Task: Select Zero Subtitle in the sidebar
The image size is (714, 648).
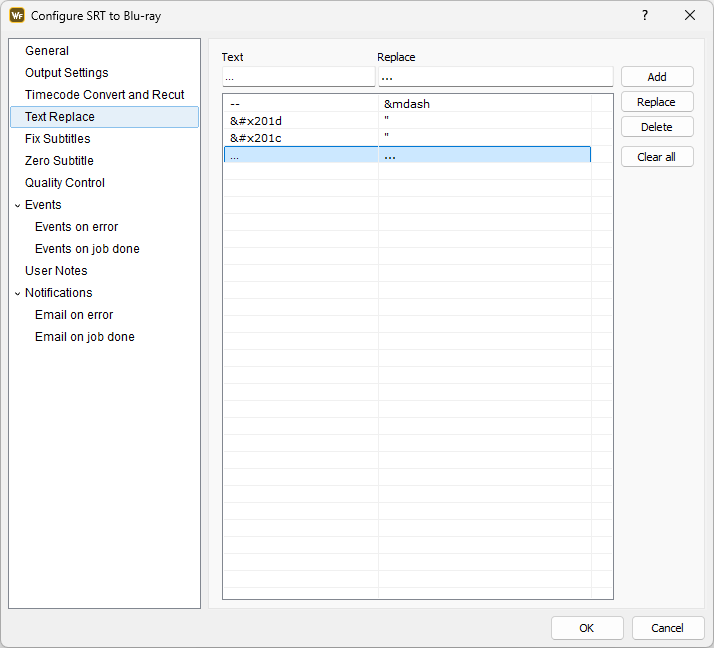Action: [x=59, y=161]
